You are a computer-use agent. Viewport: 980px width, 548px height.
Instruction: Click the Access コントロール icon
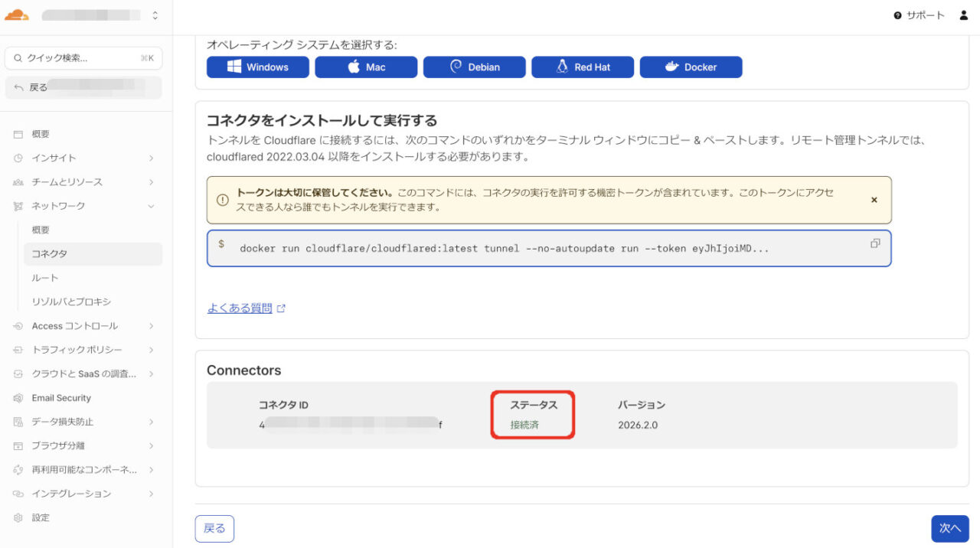click(x=18, y=326)
